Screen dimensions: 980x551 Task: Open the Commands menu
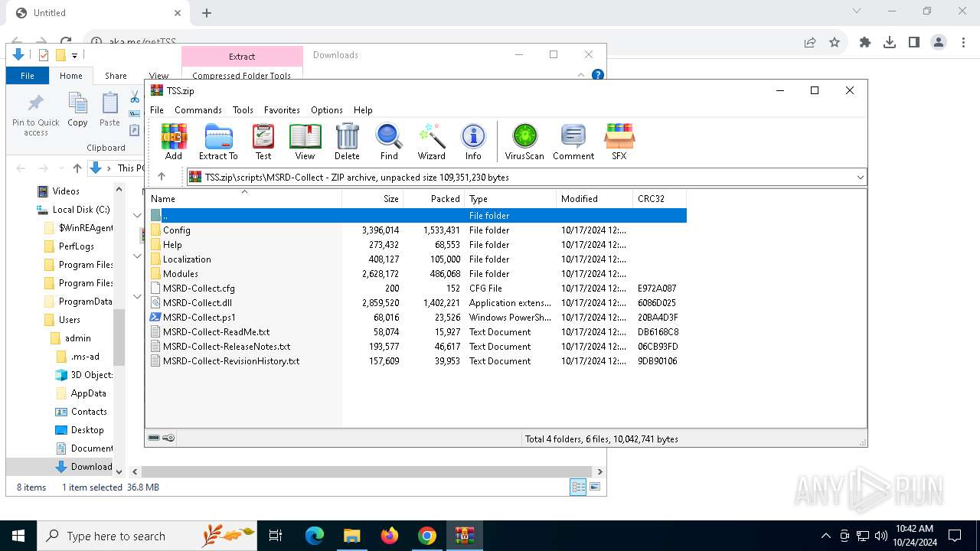pos(198,109)
